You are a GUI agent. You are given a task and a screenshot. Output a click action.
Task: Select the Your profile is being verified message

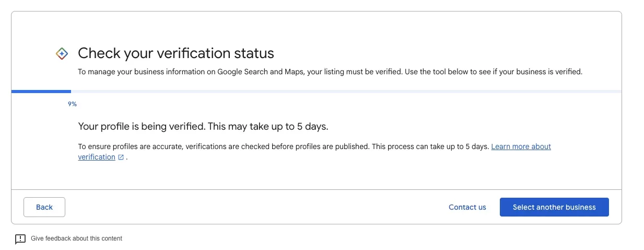pos(203,127)
